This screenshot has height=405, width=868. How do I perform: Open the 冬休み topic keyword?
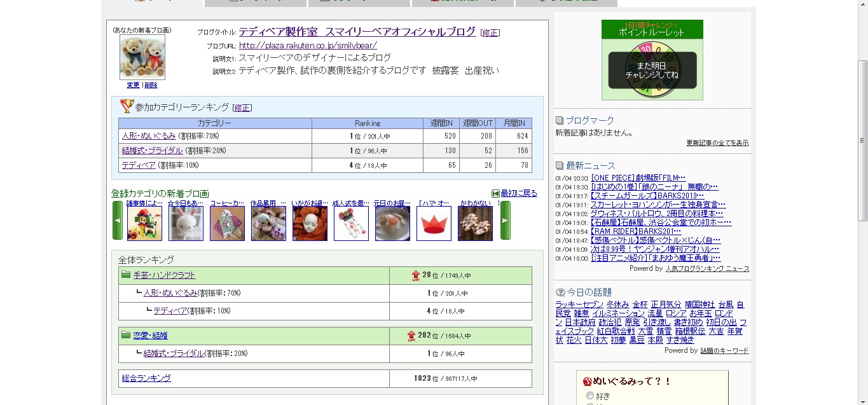[x=617, y=305]
